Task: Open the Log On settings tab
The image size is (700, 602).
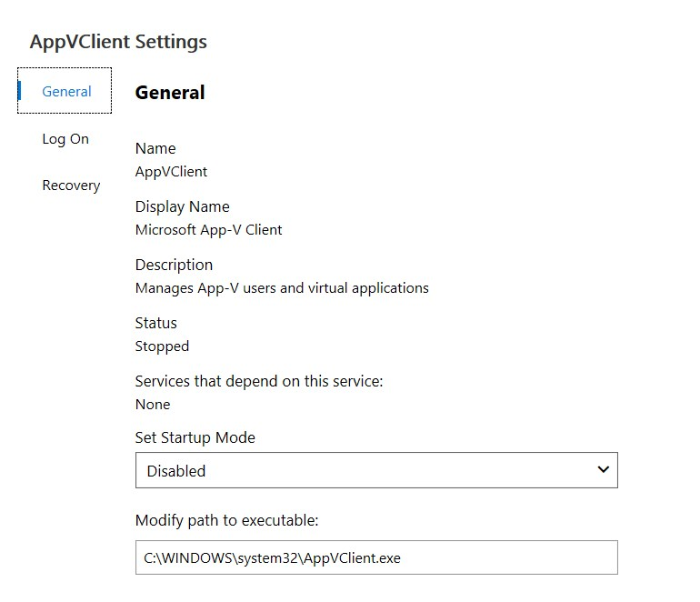Action: pos(65,139)
